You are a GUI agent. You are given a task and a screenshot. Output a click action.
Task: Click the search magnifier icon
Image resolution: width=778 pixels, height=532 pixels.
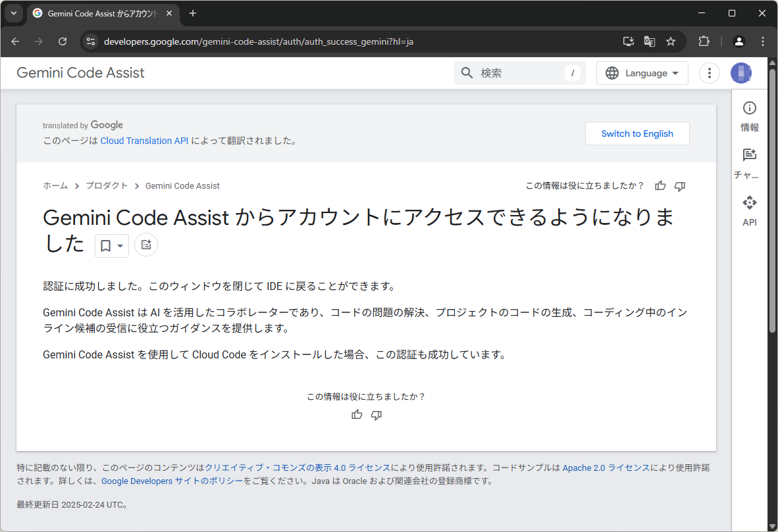(467, 73)
